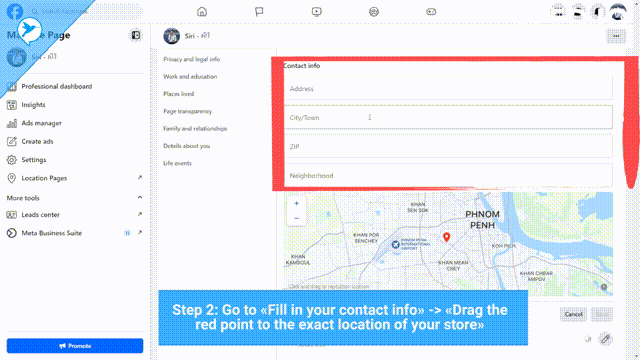Open the Home icon in top navigation
This screenshot has height=360, width=640.
202,11
